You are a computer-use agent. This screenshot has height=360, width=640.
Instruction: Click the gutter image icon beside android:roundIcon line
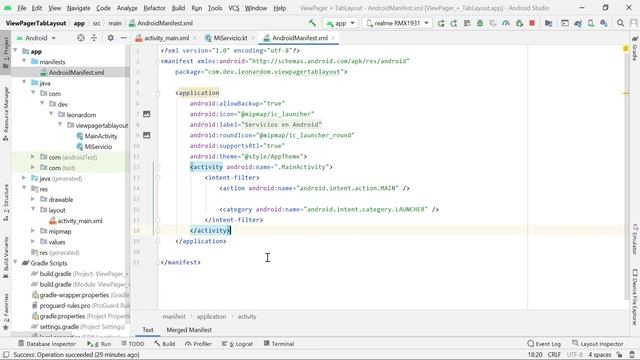point(147,135)
